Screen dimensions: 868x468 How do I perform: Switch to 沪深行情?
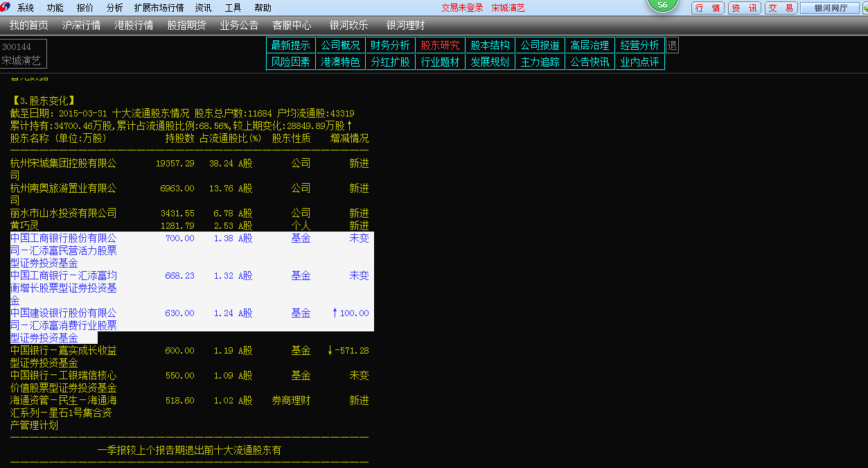point(82,26)
